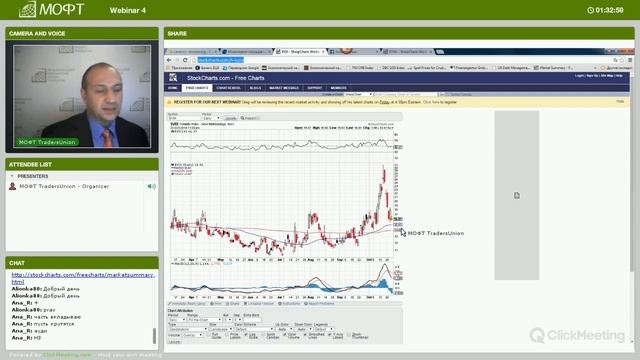Open Instructions under the chart
The width and height of the screenshot is (640, 360).
click(x=289, y=304)
